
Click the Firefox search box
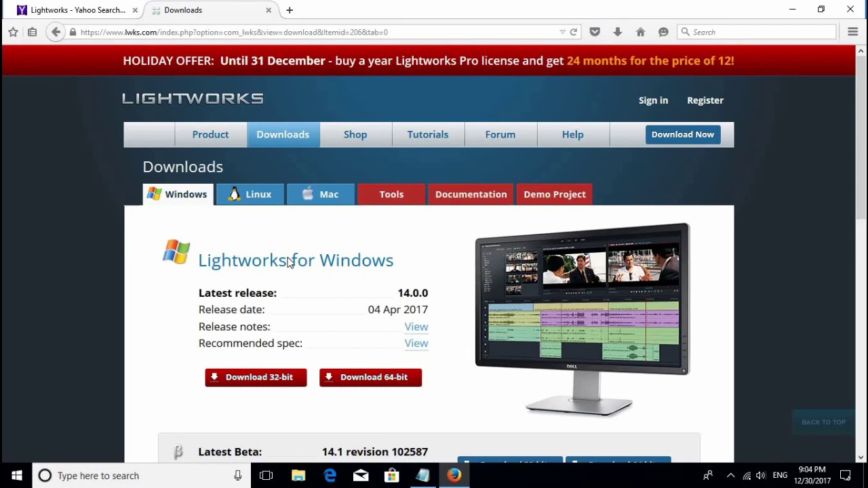757,32
